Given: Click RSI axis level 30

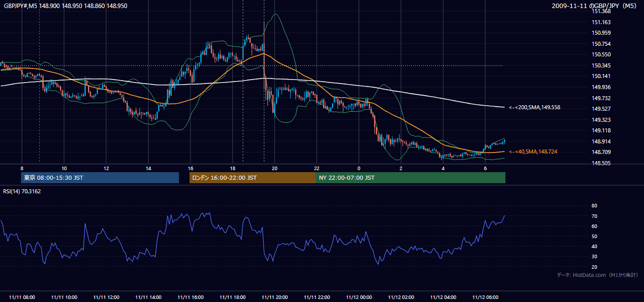Looking at the screenshot, I should click(594, 257).
